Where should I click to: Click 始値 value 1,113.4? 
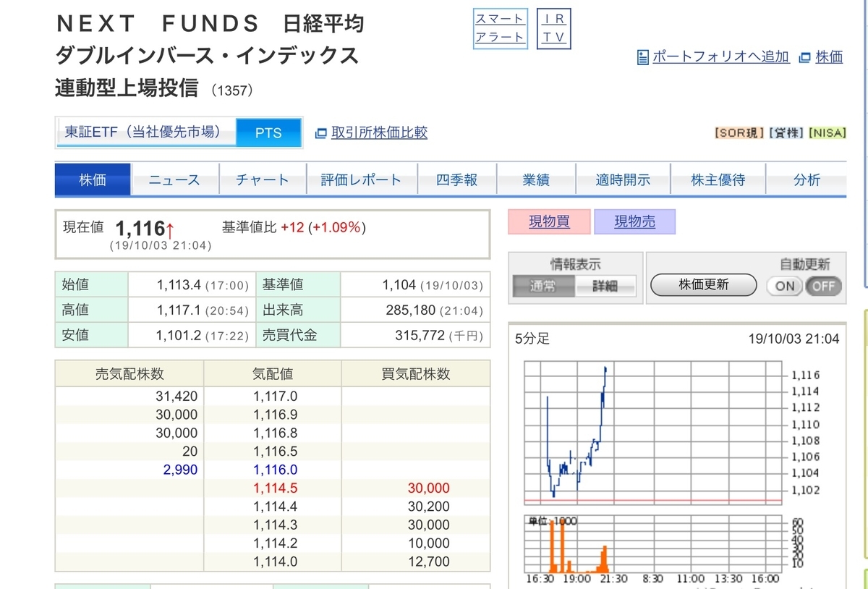[179, 285]
